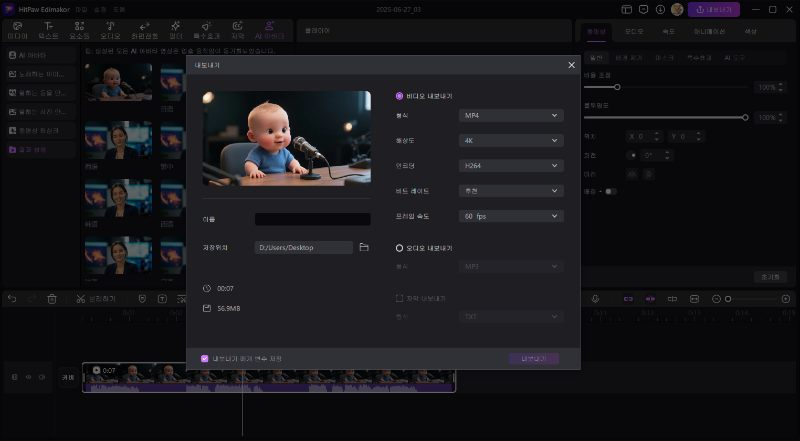
Task: Expand the H264 encoding dropdown
Action: tap(511, 165)
